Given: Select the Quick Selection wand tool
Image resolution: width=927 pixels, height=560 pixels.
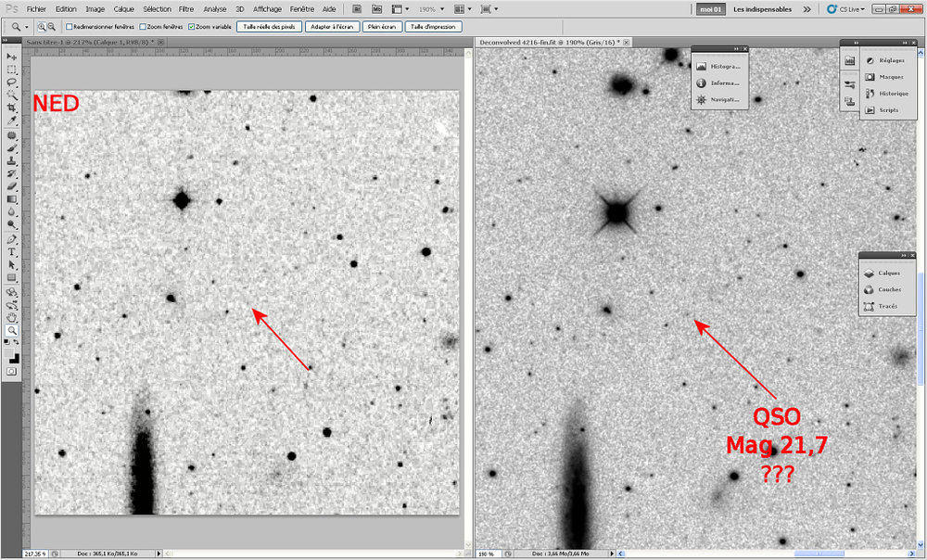Looking at the screenshot, I should (12, 95).
